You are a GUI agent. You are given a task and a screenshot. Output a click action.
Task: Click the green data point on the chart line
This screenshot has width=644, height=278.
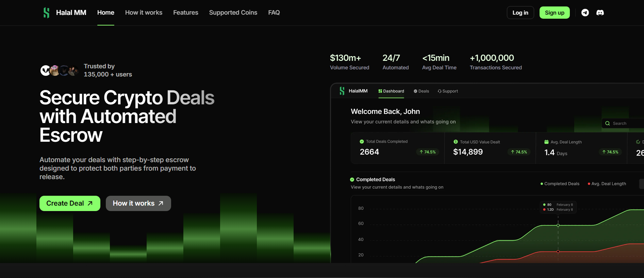click(558, 225)
